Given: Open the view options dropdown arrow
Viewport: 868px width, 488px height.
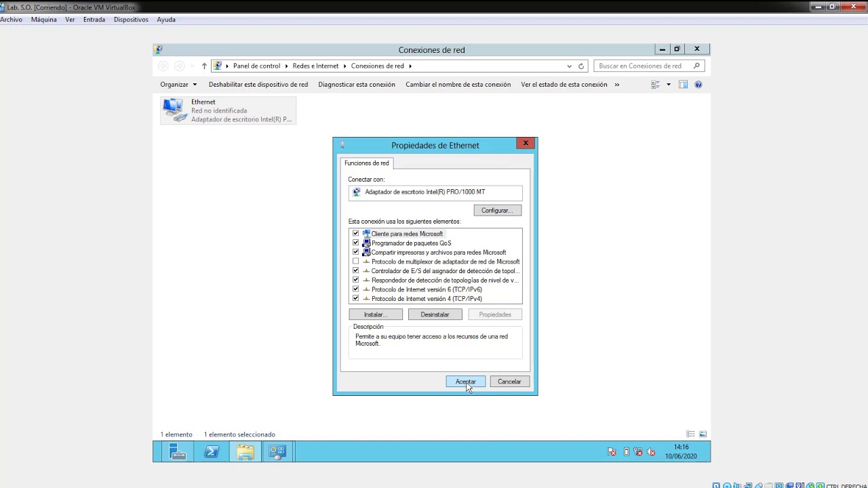Looking at the screenshot, I should coord(669,85).
